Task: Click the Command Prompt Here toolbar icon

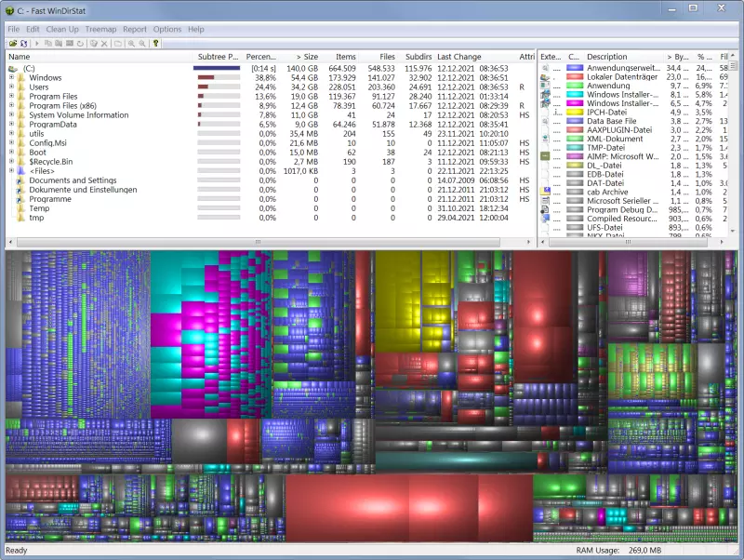Action: [69, 43]
